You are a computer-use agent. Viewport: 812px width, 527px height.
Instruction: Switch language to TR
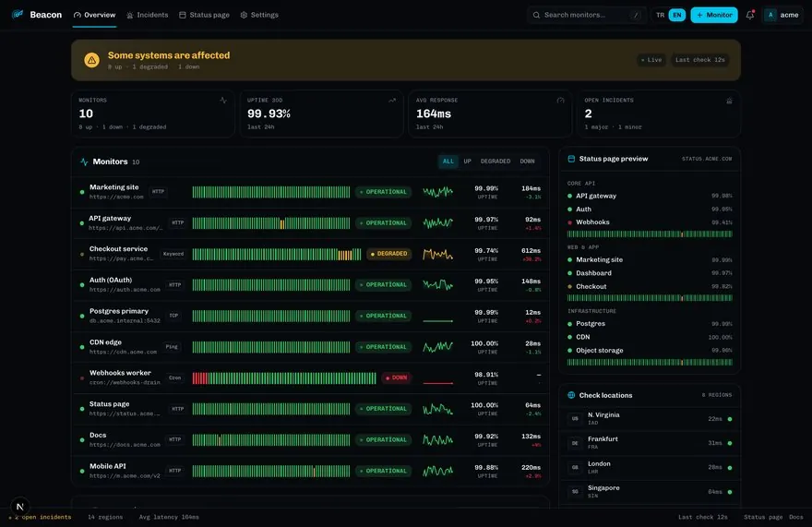pyautogui.click(x=661, y=15)
